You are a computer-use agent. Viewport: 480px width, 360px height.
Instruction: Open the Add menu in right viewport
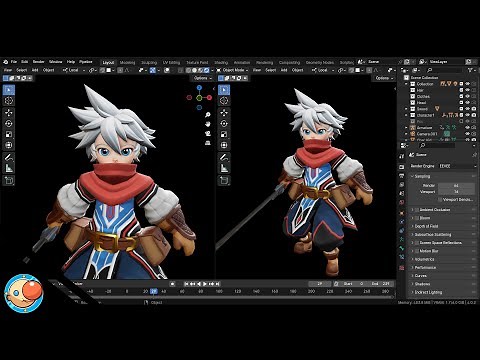(284, 70)
